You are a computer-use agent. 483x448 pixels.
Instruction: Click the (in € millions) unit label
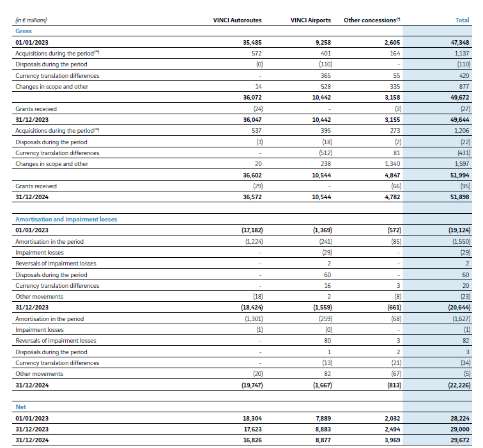click(31, 20)
